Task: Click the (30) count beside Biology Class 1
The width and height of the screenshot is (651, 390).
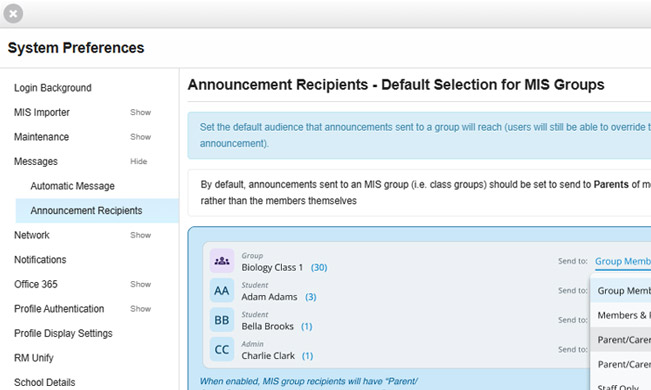Action: point(319,267)
